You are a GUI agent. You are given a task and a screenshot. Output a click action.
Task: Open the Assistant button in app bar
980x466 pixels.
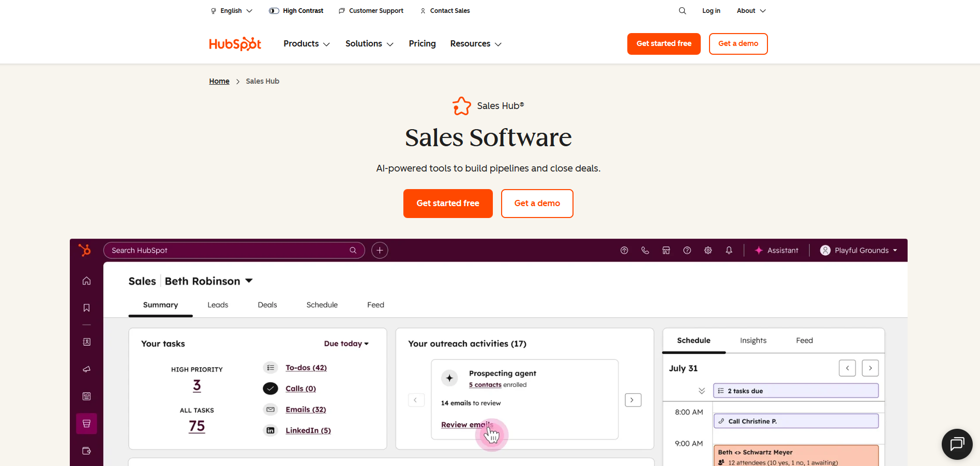[x=776, y=251]
